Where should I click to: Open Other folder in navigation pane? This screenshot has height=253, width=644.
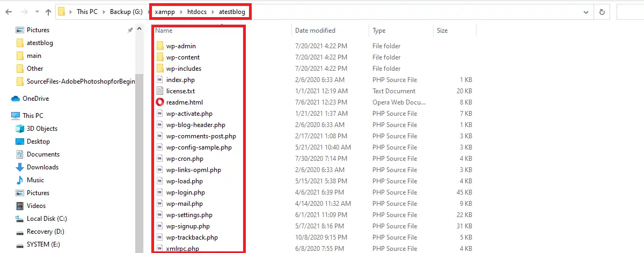click(35, 69)
